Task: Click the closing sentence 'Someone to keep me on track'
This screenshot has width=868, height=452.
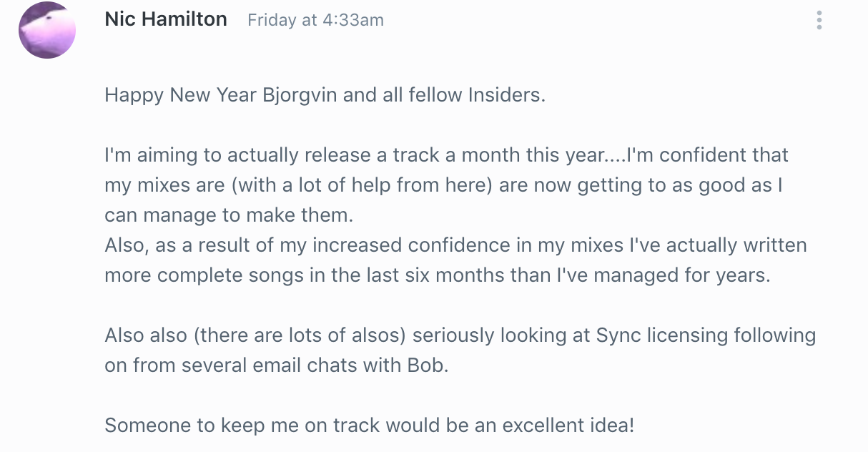Action: pos(369,426)
